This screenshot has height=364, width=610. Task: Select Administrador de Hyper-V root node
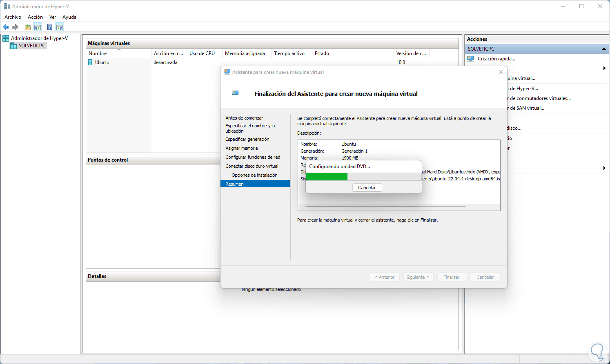pos(39,38)
